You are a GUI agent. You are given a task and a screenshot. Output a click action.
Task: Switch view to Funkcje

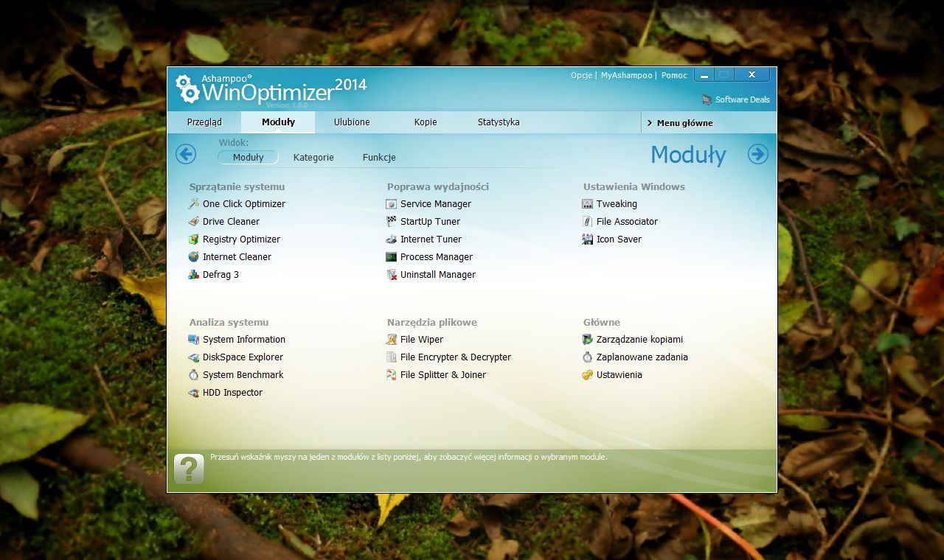coord(379,158)
